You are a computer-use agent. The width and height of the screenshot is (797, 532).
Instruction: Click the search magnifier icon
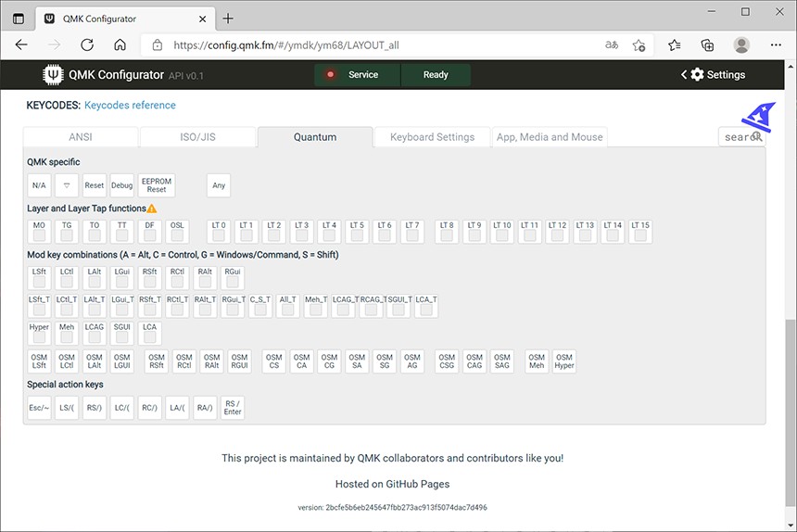point(757,136)
